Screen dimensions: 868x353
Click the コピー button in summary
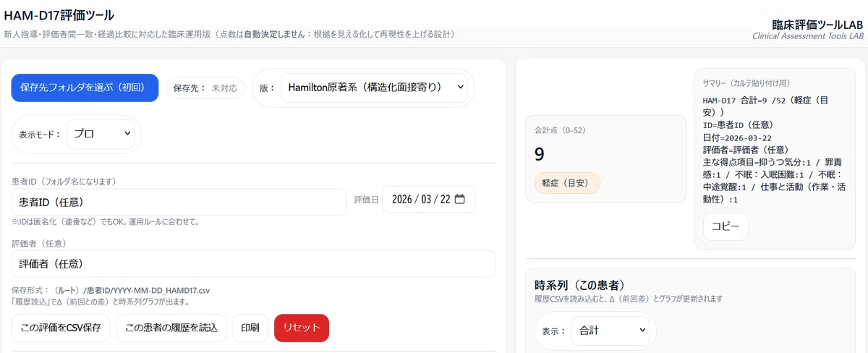[x=726, y=226]
